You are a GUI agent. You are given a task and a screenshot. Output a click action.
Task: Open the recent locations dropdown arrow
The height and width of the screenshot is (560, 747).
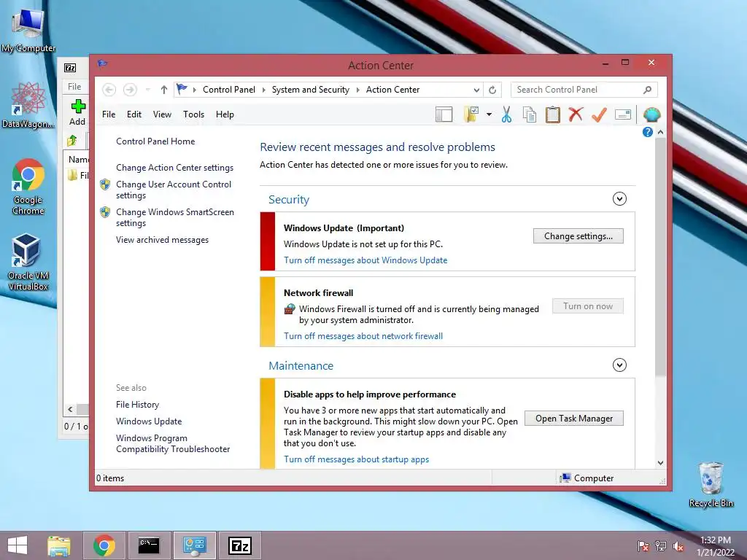148,90
